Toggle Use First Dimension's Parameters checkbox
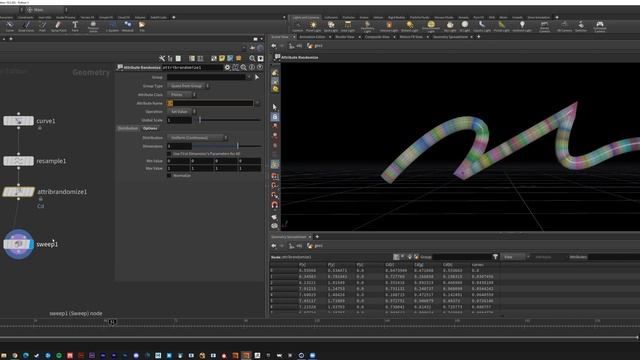This screenshot has width=640, height=360. [169, 154]
